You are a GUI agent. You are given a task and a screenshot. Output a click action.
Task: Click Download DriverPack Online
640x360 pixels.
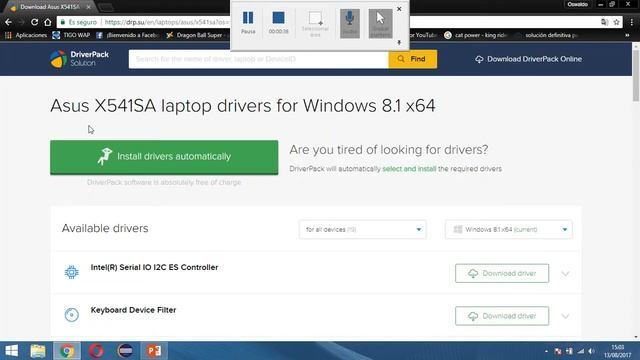[x=529, y=59]
